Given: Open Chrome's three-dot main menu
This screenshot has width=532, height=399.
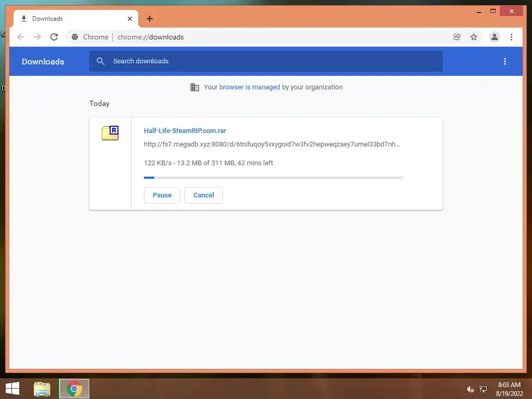Looking at the screenshot, I should (511, 37).
